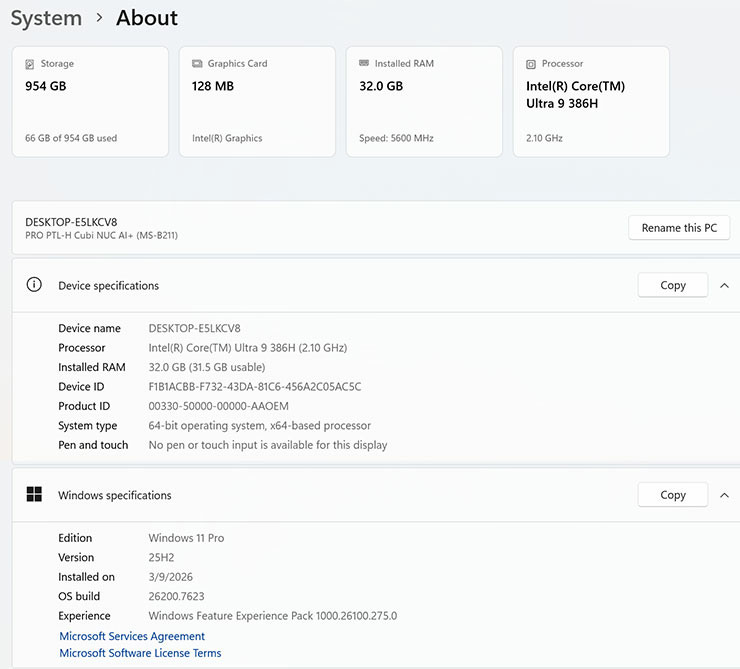Image resolution: width=740 pixels, height=669 pixels.
Task: Select the Version value 25H2
Action: pyautogui.click(x=161, y=557)
